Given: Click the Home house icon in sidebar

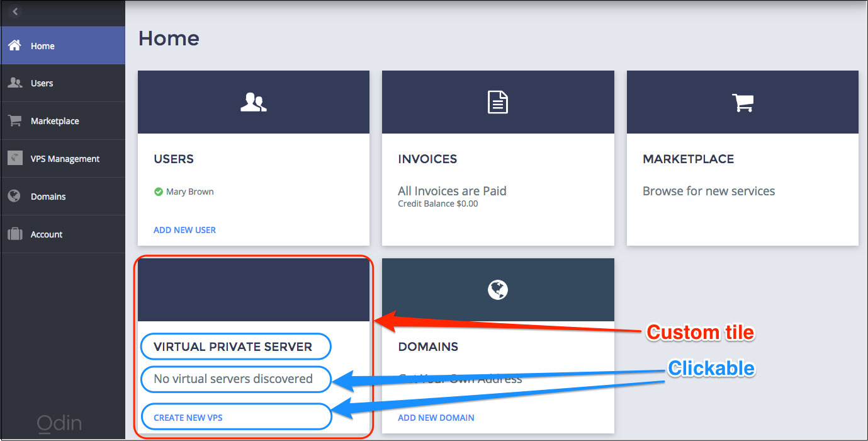Looking at the screenshot, I should [x=14, y=45].
